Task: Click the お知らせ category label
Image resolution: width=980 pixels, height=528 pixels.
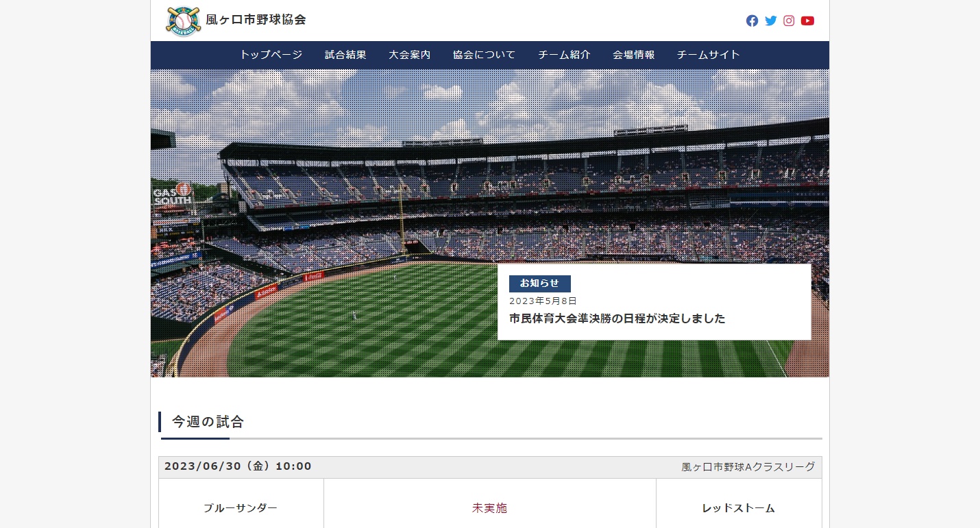Action: click(539, 284)
